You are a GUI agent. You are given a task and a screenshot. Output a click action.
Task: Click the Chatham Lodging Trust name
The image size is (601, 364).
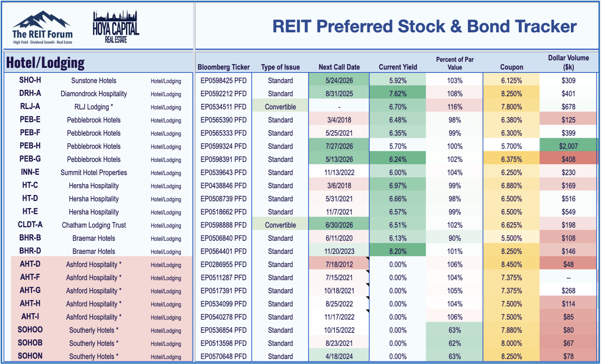coord(94,225)
